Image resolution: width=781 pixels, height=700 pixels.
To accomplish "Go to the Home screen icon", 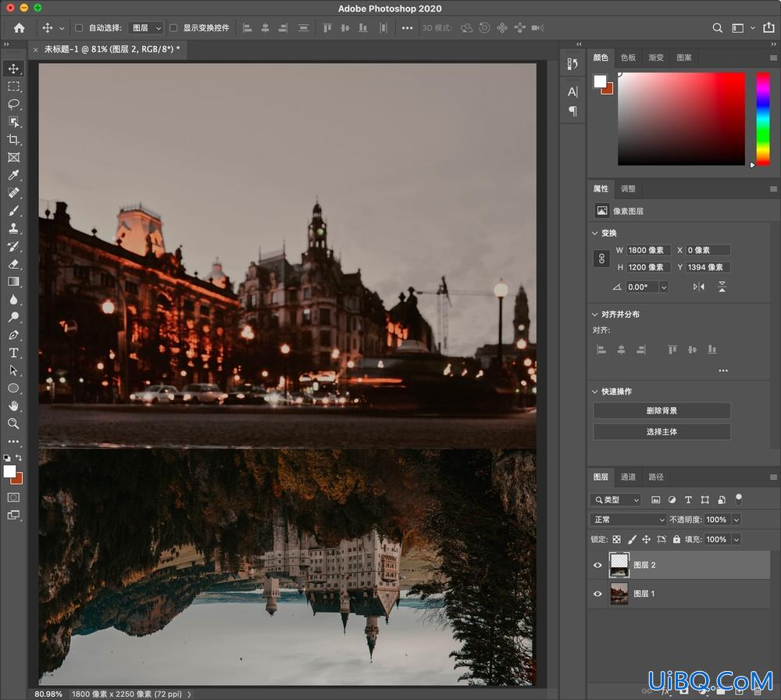I will 19,28.
